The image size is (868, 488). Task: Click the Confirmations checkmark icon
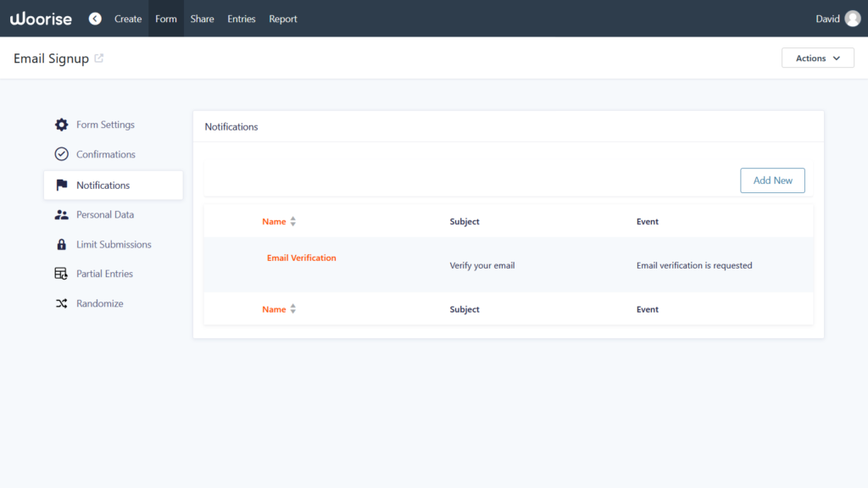coord(61,154)
